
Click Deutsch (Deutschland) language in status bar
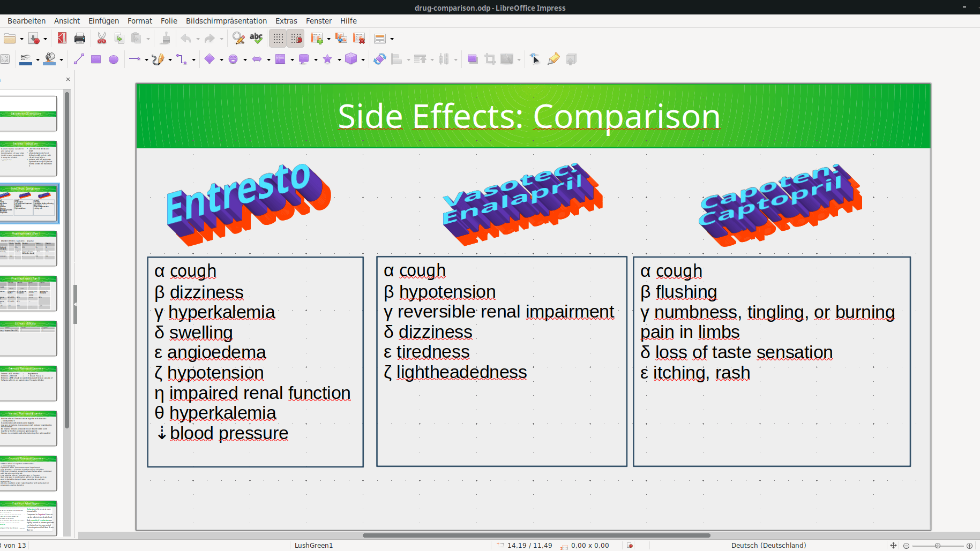[x=768, y=545]
